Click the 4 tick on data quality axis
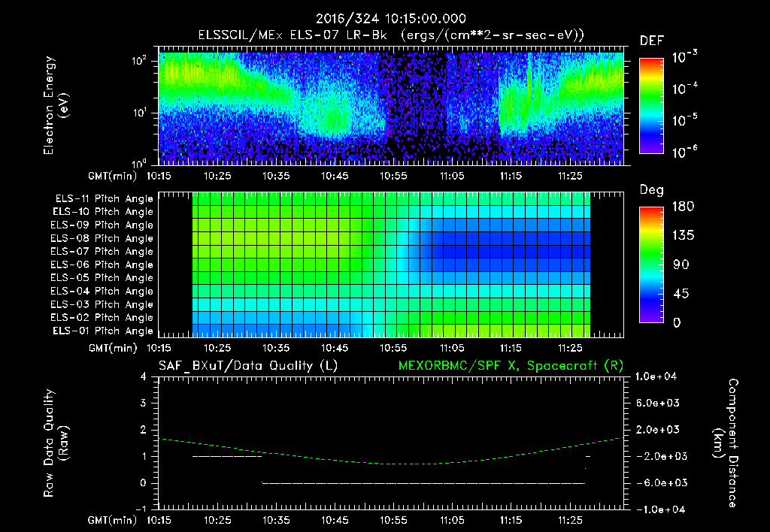Image resolution: width=770 pixels, height=532 pixels. [x=144, y=376]
